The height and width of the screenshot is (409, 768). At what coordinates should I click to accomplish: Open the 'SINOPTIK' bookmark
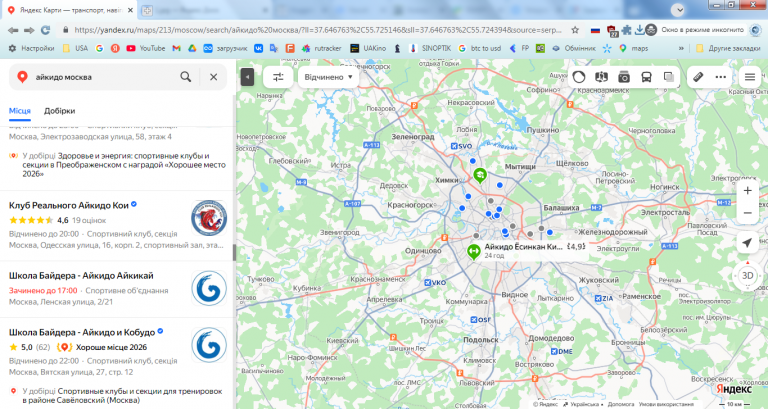[430, 48]
